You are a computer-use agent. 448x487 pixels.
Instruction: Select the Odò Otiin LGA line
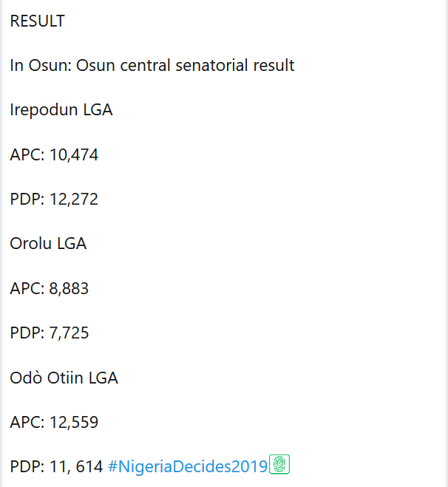click(64, 378)
